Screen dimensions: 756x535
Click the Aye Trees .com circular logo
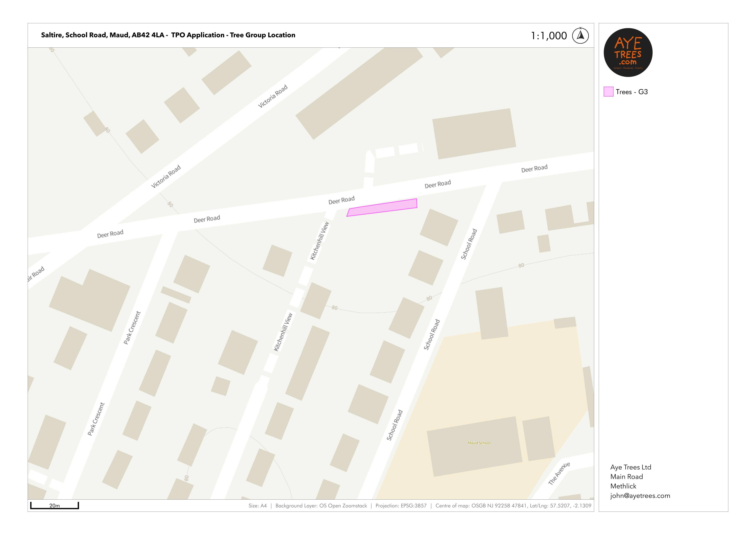tap(628, 53)
